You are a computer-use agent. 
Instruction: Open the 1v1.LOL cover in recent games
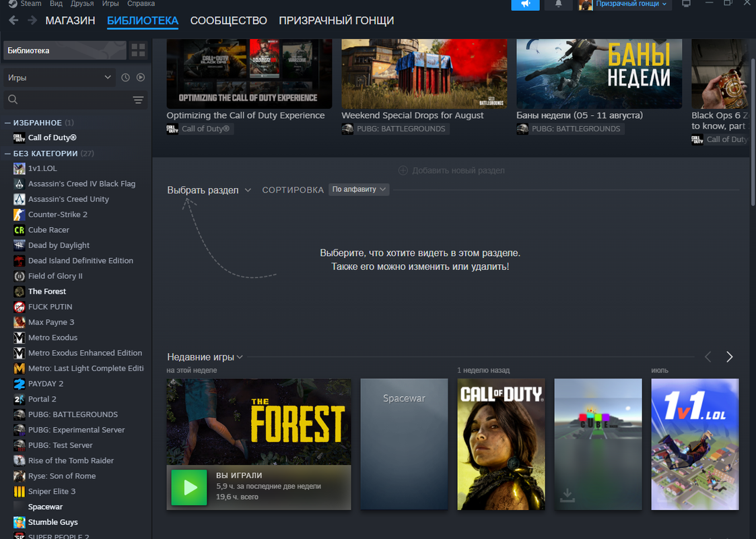tap(695, 444)
